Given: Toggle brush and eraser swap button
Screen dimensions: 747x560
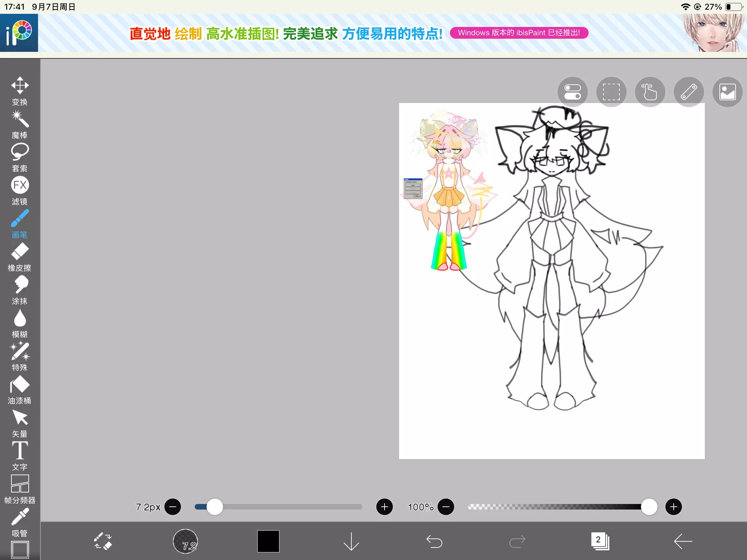Looking at the screenshot, I should click(x=103, y=541).
